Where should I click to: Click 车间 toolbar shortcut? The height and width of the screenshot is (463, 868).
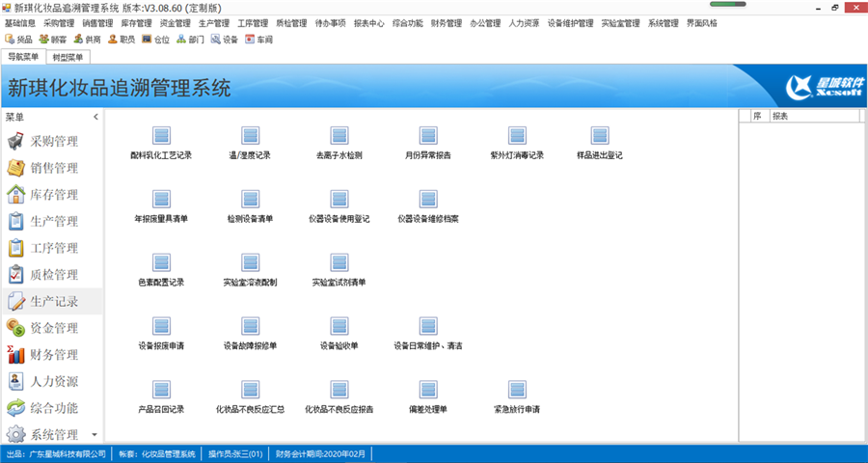(x=259, y=40)
